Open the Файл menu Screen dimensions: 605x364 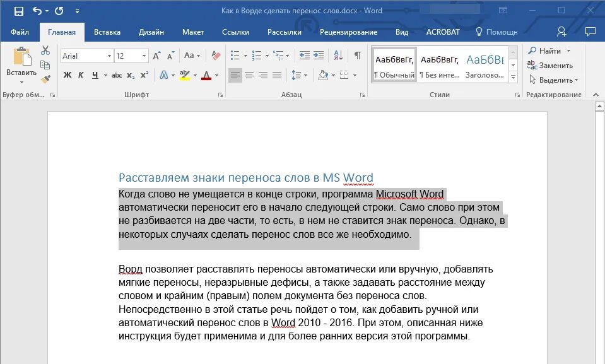(20, 32)
